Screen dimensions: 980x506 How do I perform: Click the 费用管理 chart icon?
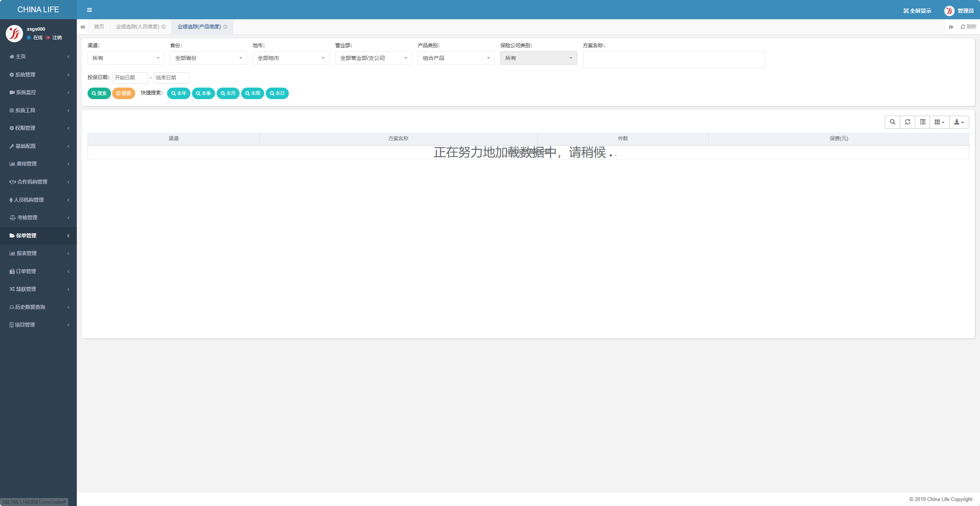pos(12,164)
